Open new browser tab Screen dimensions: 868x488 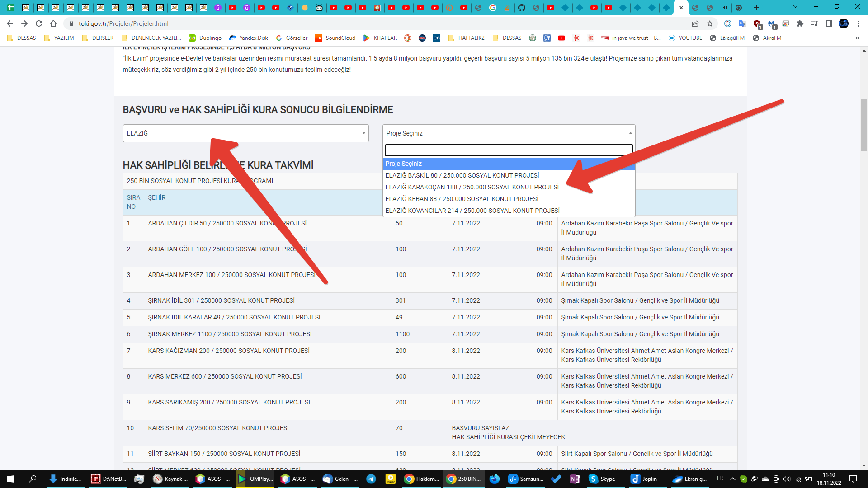756,8
